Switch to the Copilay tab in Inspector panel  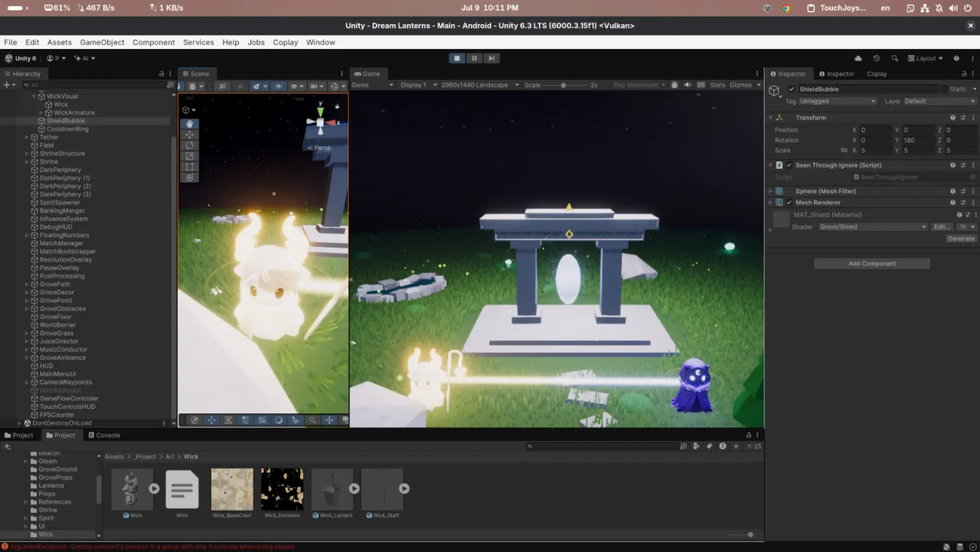coord(876,74)
